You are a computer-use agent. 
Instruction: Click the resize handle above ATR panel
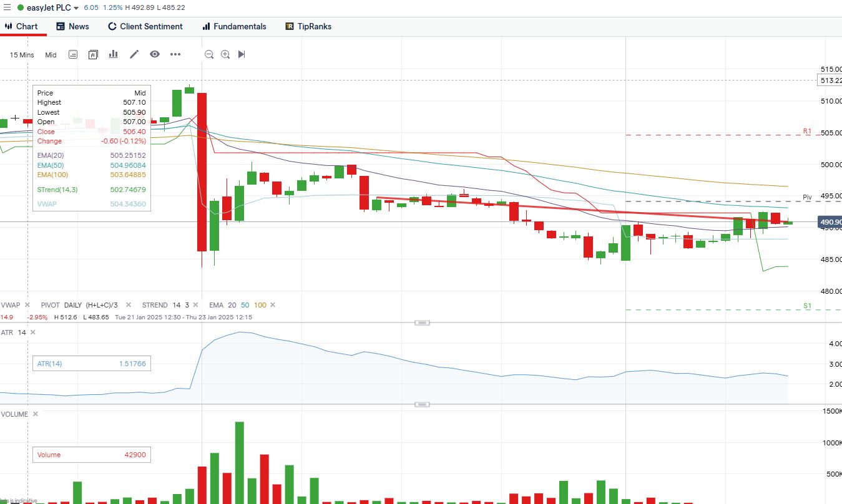[422, 322]
